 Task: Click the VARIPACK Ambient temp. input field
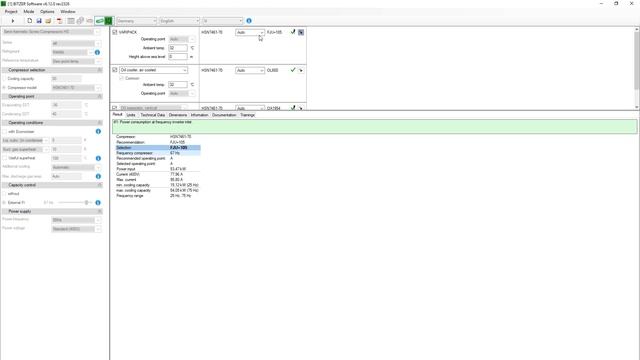[178, 48]
